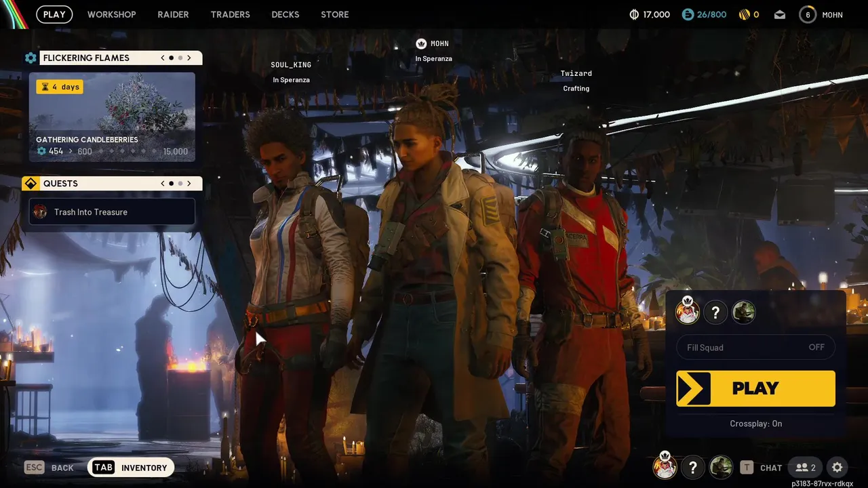The height and width of the screenshot is (488, 868).
Task: Open the Trash Into Treasure quest
Action: pos(112,211)
